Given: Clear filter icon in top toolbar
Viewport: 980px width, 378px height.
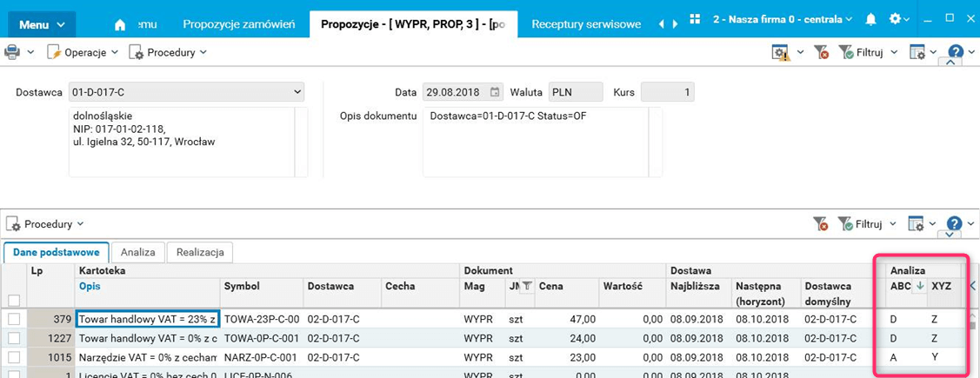Looking at the screenshot, I should [x=821, y=52].
